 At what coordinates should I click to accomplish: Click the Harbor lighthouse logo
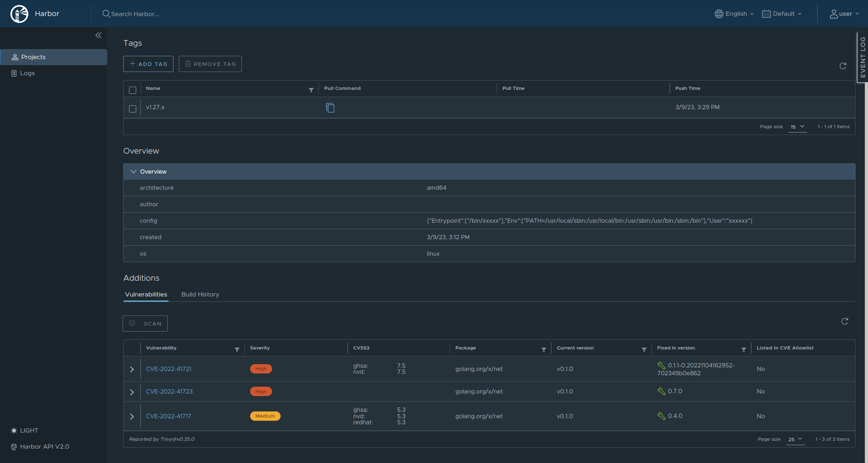click(19, 14)
